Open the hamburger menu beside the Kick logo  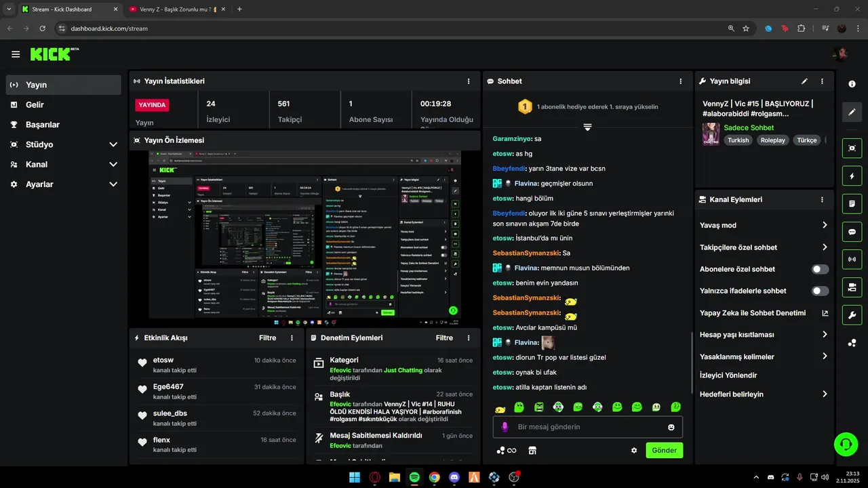(16, 54)
